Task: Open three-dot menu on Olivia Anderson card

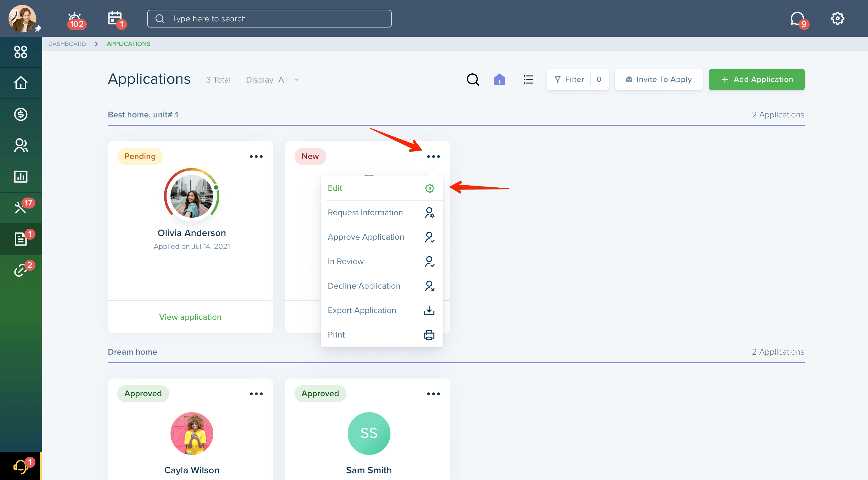Action: pos(256,157)
